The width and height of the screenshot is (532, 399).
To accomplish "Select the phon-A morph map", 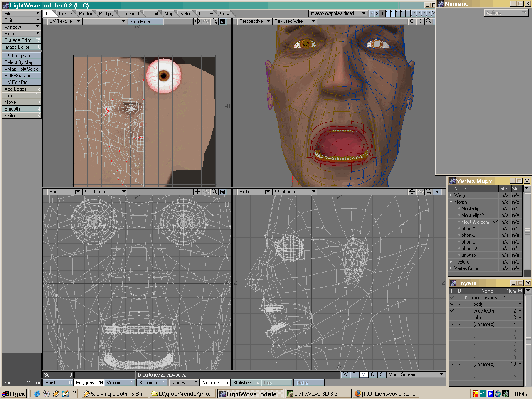I will pos(468,229).
